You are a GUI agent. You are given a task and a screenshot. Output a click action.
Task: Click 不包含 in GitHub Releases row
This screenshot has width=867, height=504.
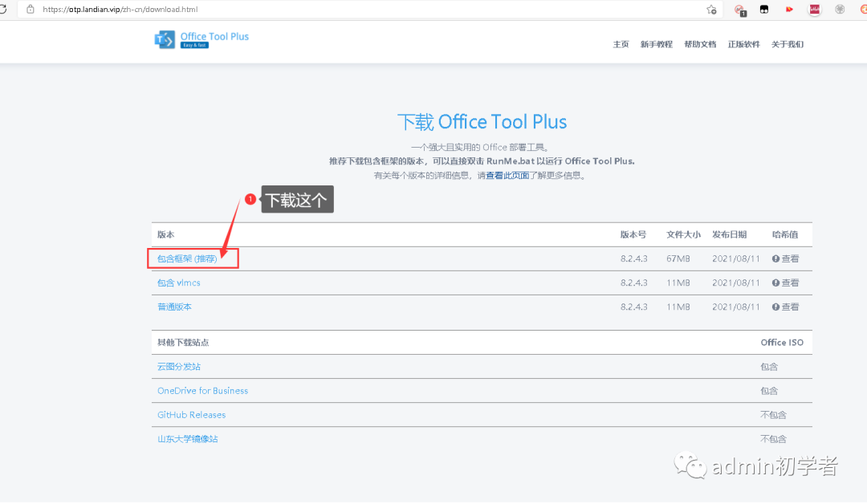point(773,415)
